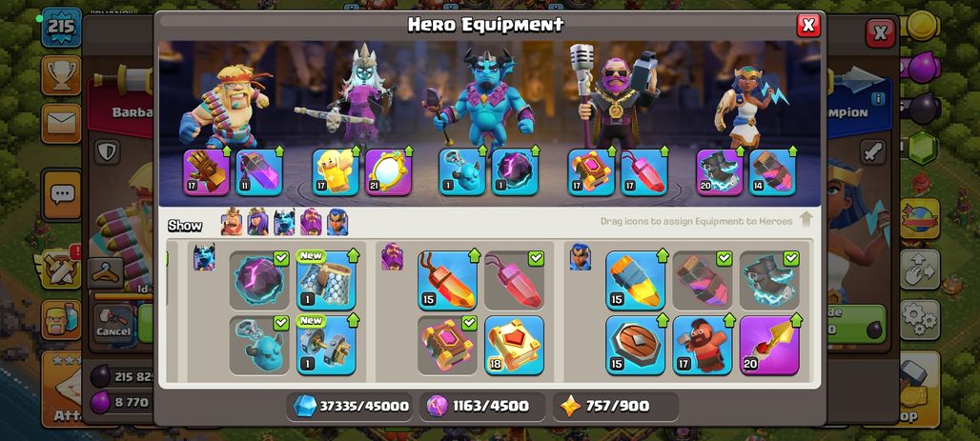
Task: Select the Grand Warden hero with microphone staff
Action: coord(614,95)
